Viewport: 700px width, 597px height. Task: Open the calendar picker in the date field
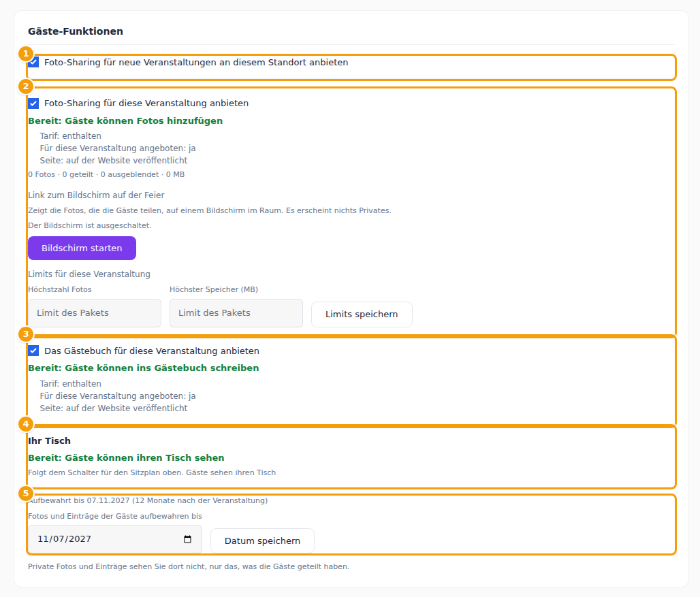tap(187, 539)
